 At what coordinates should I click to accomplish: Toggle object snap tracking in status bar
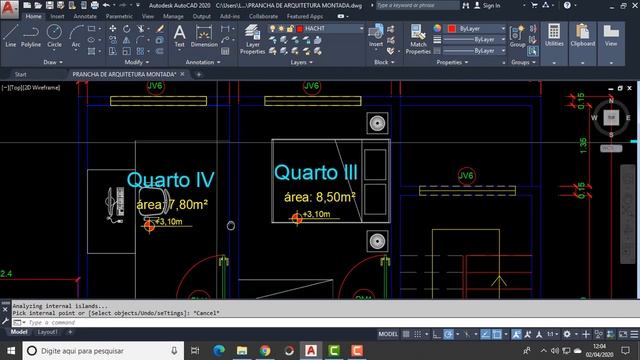[485, 334]
